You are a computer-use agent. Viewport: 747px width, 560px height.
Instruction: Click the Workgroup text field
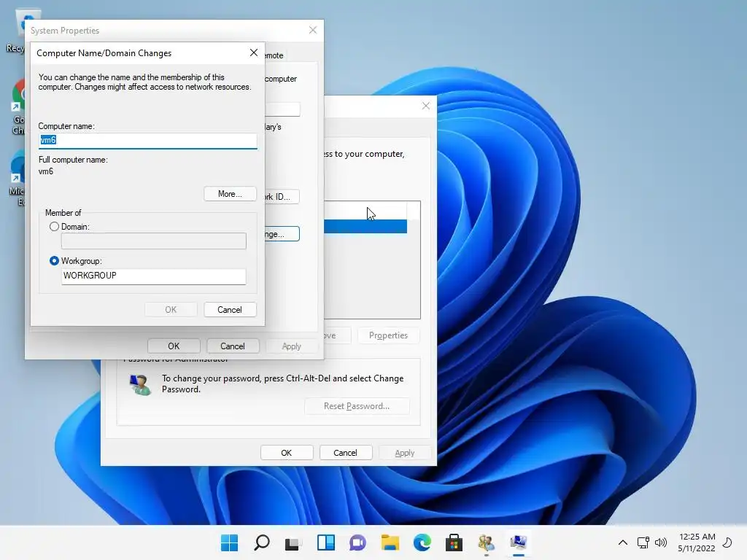tap(154, 276)
